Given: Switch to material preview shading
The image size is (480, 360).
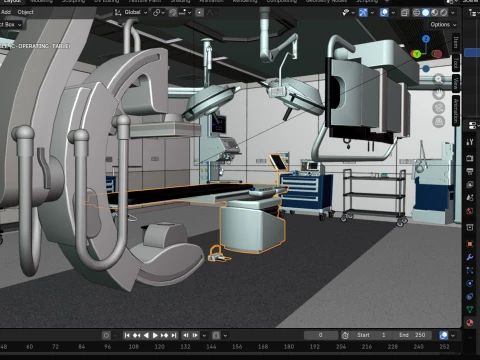Looking at the screenshot, I should [434, 13].
